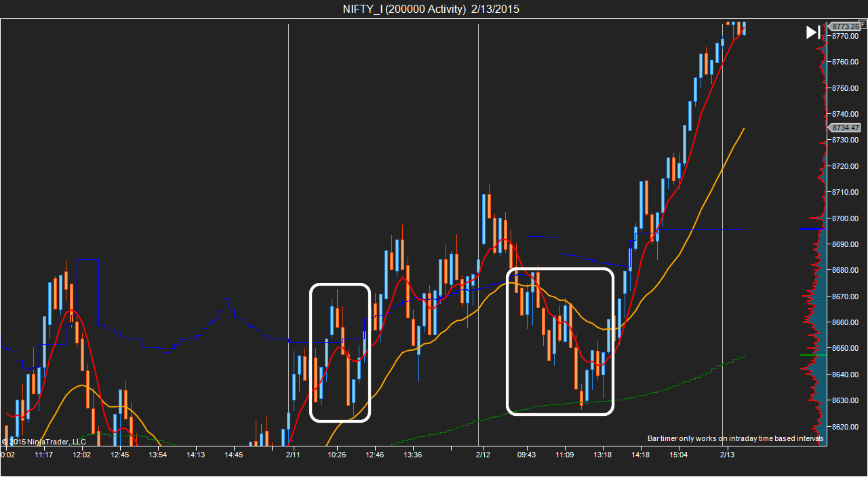Click the 15:04 time axis label
868x477 pixels.
(678, 455)
